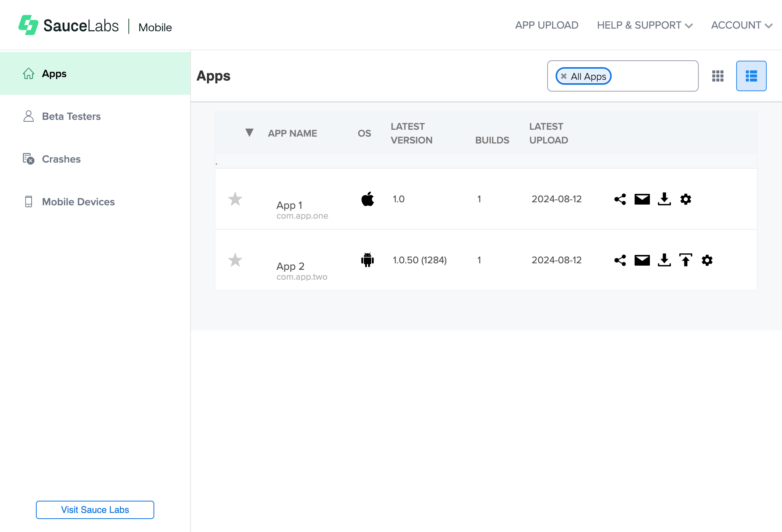Click the email icon for App 1
The height and width of the screenshot is (532, 782).
point(643,199)
